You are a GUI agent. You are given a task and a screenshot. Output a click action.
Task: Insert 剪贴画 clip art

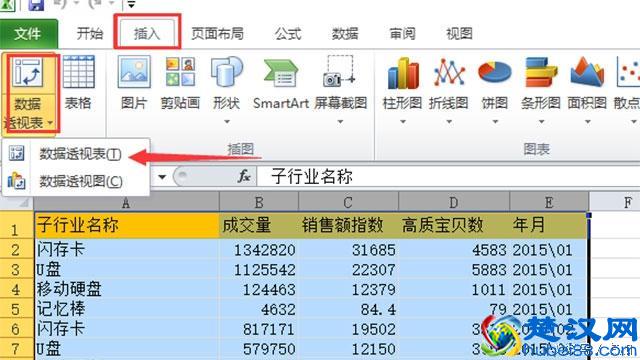[x=180, y=84]
